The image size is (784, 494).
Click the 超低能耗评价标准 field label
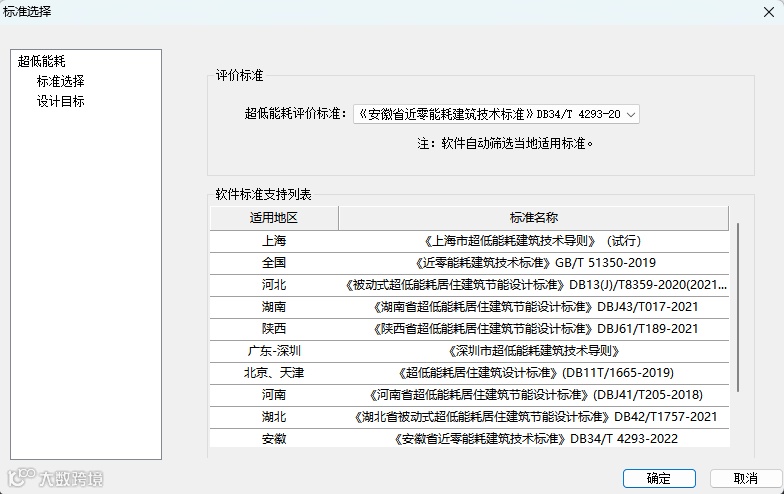296,114
